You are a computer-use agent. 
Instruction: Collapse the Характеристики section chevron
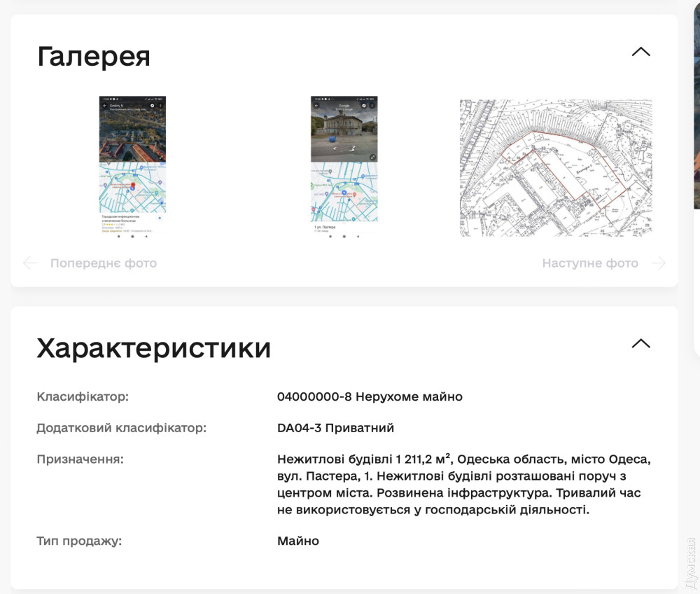coord(640,344)
